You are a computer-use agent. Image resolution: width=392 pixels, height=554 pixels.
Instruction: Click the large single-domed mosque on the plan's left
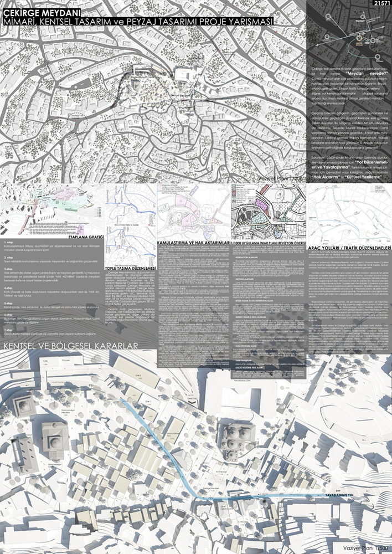(x=54, y=442)
